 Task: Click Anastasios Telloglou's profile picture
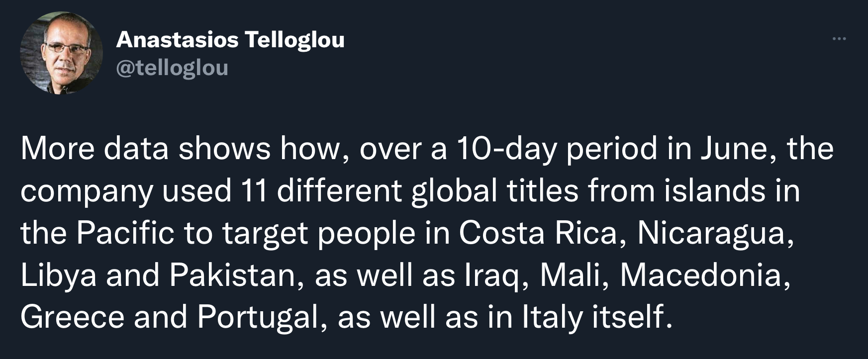(61, 53)
